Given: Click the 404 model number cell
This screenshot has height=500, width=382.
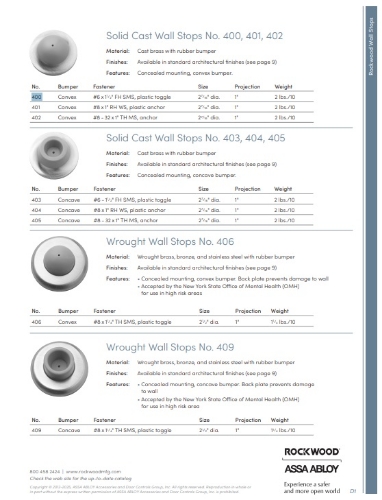Looking at the screenshot, I should [36, 210].
